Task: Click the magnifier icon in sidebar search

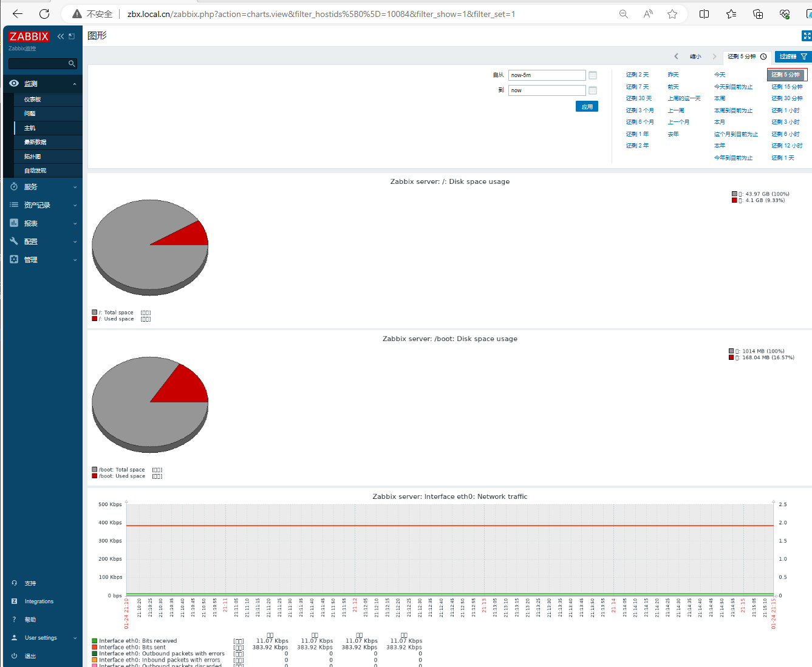Action: pyautogui.click(x=72, y=64)
